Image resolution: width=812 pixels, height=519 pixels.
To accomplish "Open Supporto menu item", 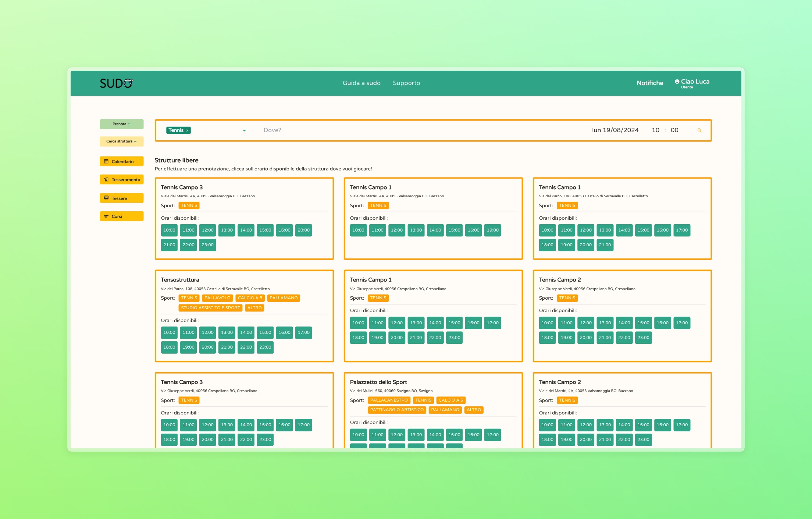I will click(x=406, y=83).
